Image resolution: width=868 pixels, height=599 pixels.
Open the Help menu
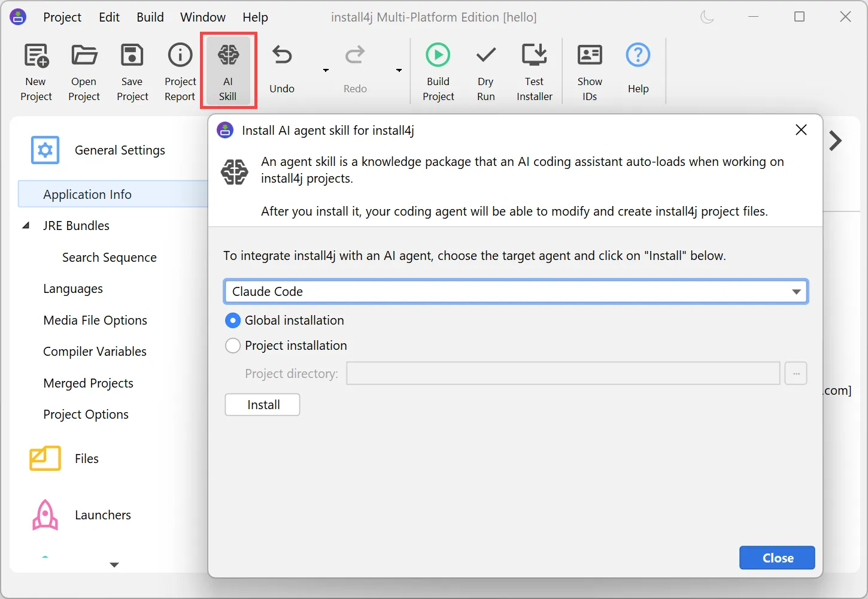pos(255,17)
